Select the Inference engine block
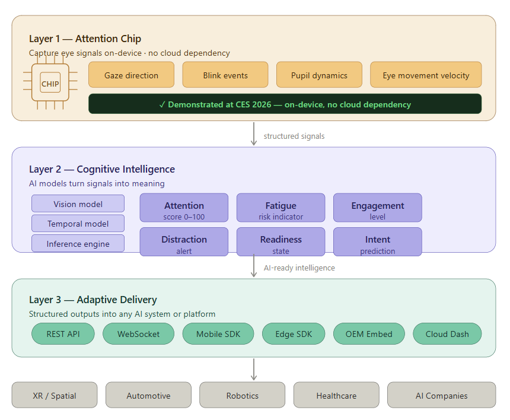The width and height of the screenshot is (510, 420). point(78,244)
